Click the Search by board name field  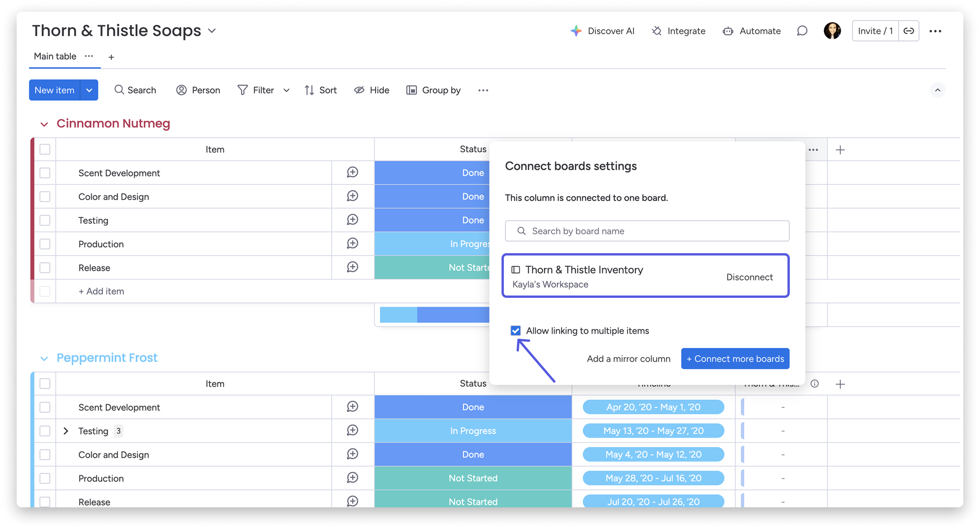coord(647,231)
